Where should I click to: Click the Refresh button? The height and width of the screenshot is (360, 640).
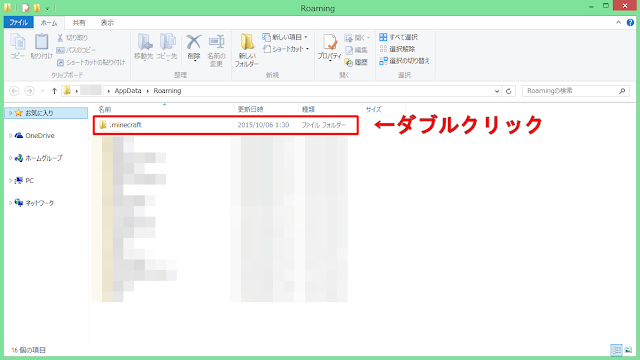(509, 91)
